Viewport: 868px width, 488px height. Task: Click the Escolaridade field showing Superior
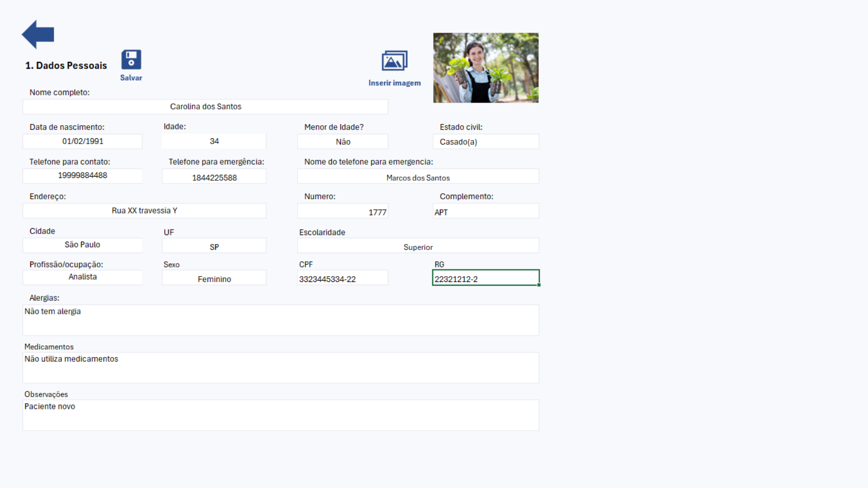pos(418,247)
